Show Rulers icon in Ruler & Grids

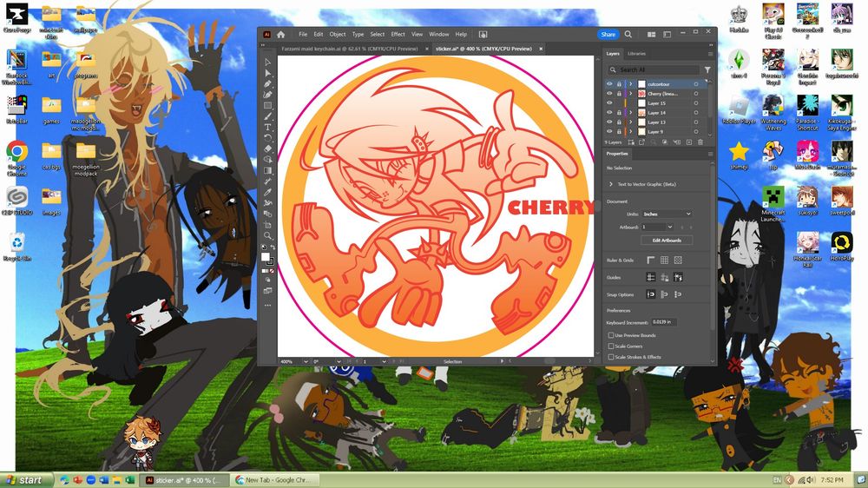651,260
